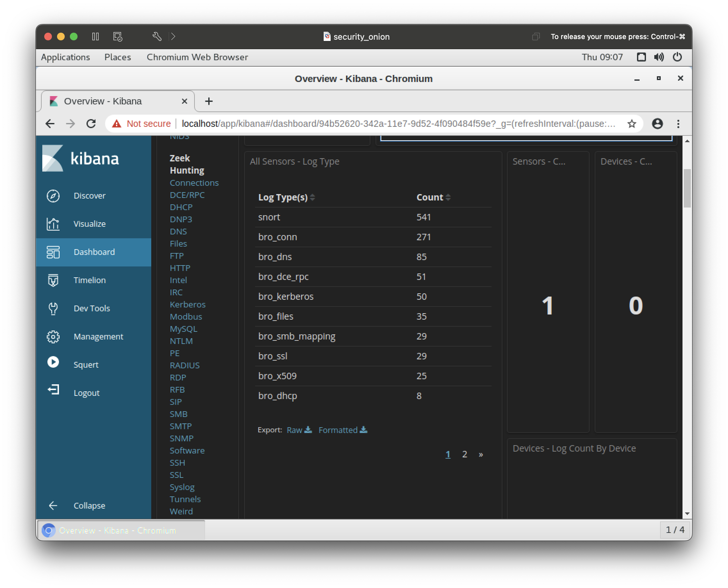The height and width of the screenshot is (588, 728).
Task: Open the RDP dashboard link
Action: pos(178,378)
